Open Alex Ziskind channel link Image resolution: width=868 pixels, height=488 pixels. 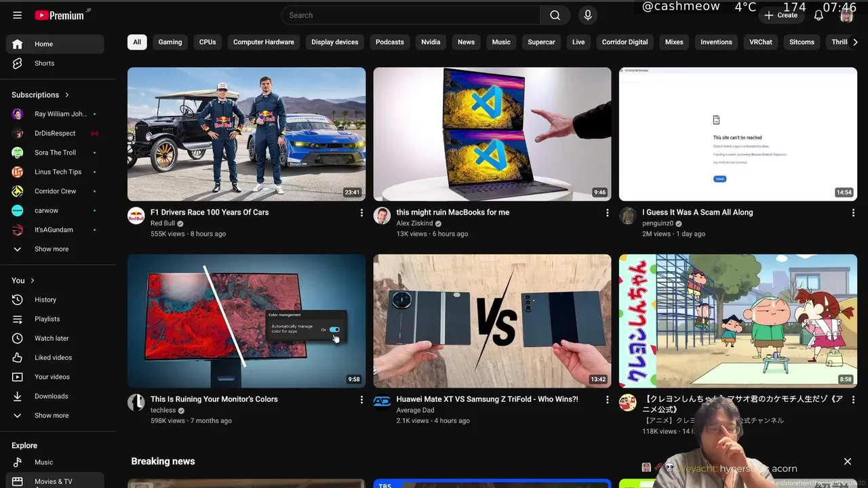click(414, 224)
